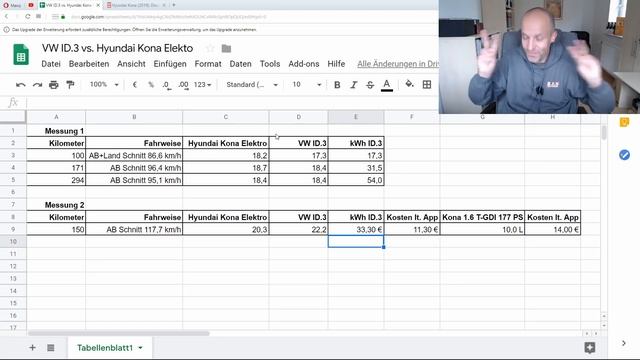This screenshot has width=640, height=360.
Task: Open the Datei menu
Action: tap(51, 64)
